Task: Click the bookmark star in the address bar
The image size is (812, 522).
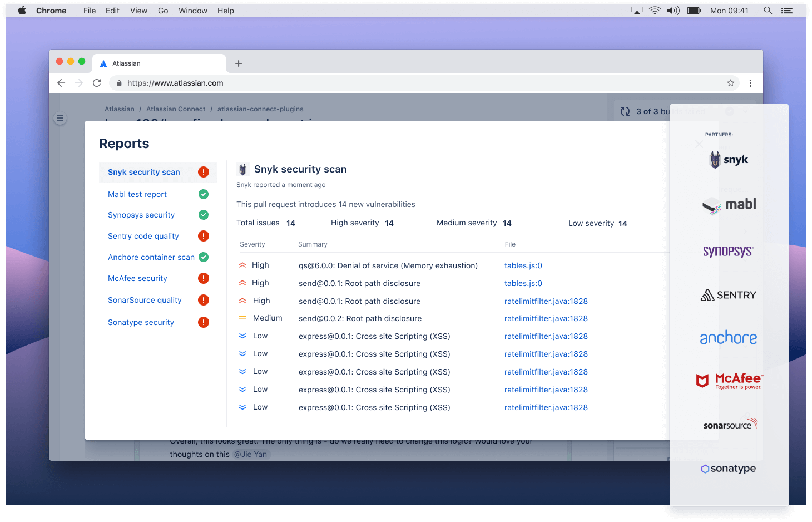Action: (730, 82)
